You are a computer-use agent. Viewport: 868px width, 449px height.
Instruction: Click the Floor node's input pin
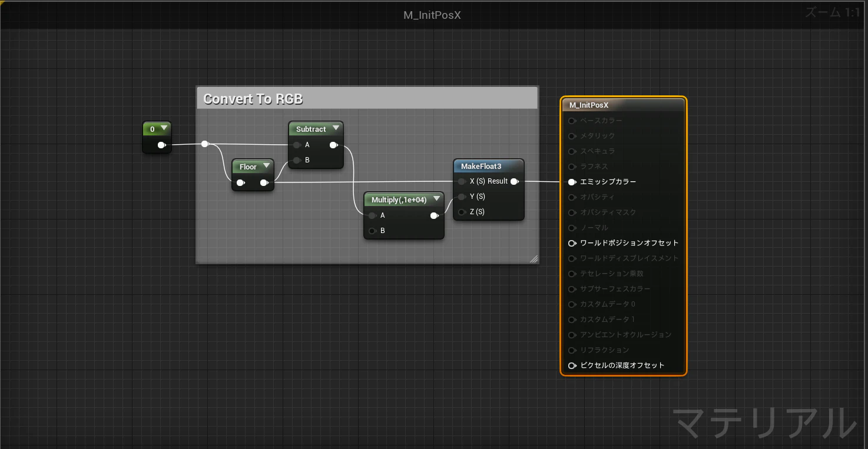coord(240,182)
